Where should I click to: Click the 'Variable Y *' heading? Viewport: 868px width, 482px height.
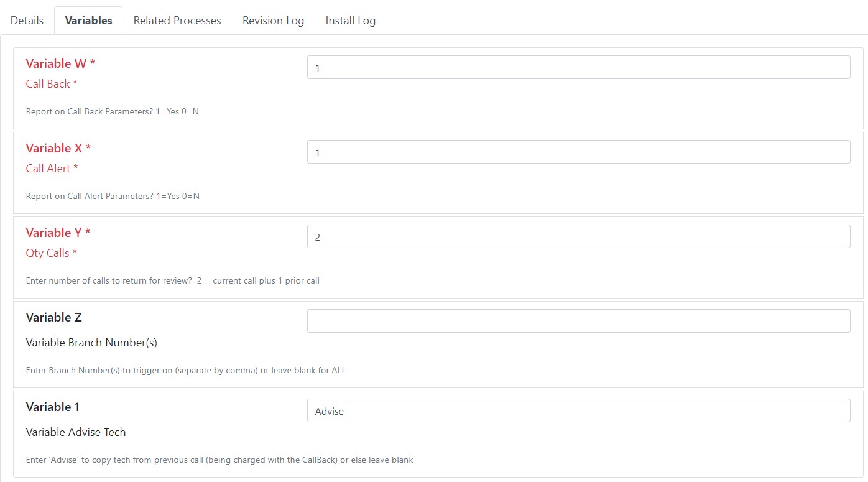click(x=58, y=233)
